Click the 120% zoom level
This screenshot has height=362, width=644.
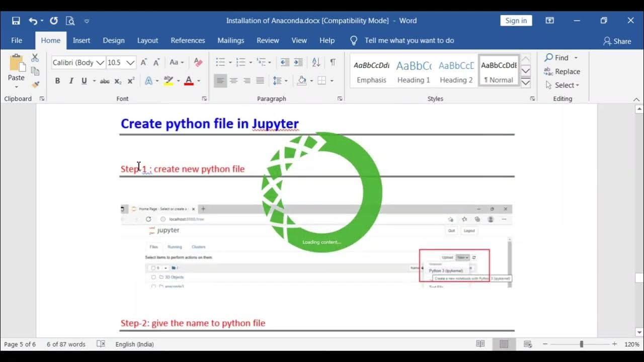632,344
